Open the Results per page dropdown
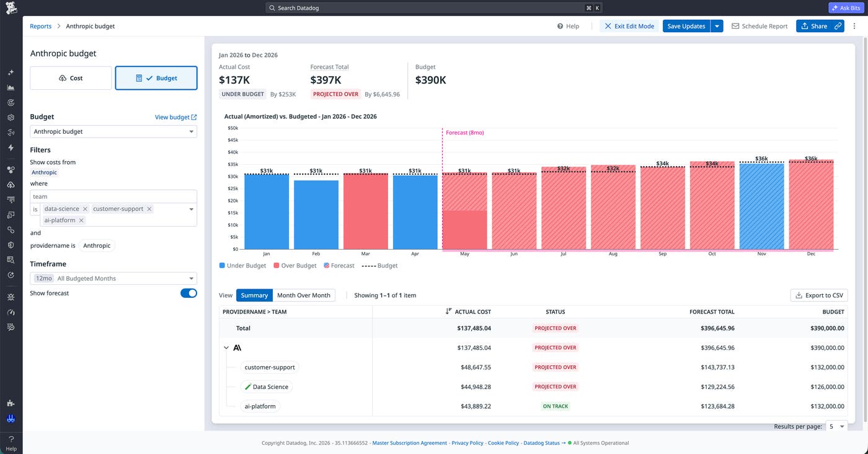 (x=836, y=426)
